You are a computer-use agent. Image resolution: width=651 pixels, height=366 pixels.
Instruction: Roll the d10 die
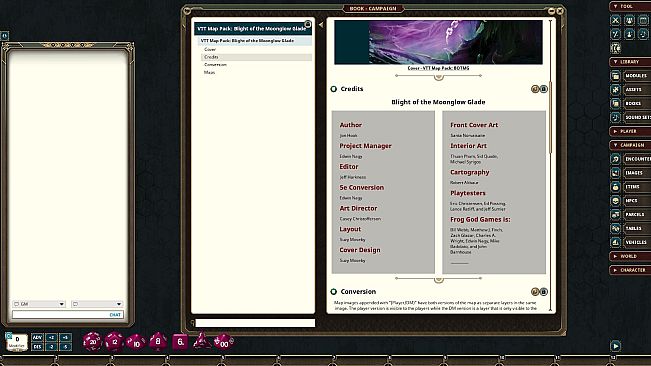pyautogui.click(x=136, y=342)
